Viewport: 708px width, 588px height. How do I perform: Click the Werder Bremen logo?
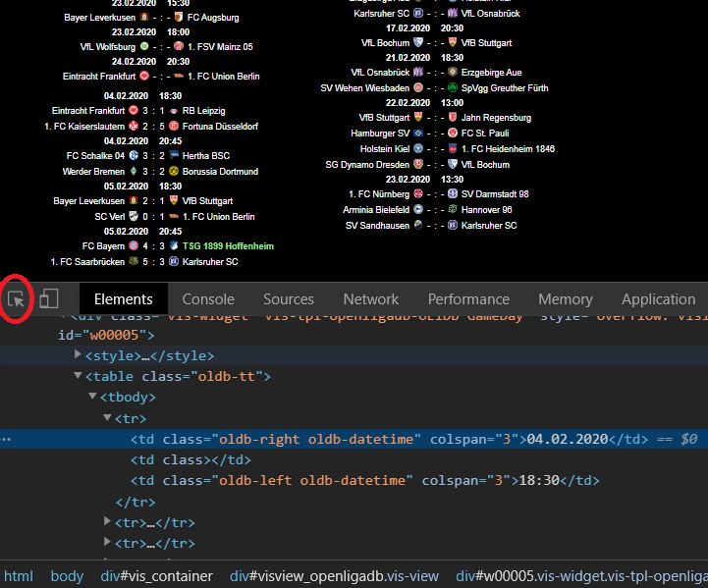click(134, 171)
